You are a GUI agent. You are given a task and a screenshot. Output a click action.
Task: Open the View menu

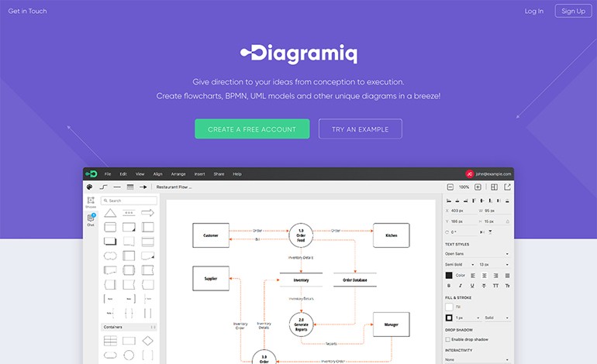pos(140,173)
